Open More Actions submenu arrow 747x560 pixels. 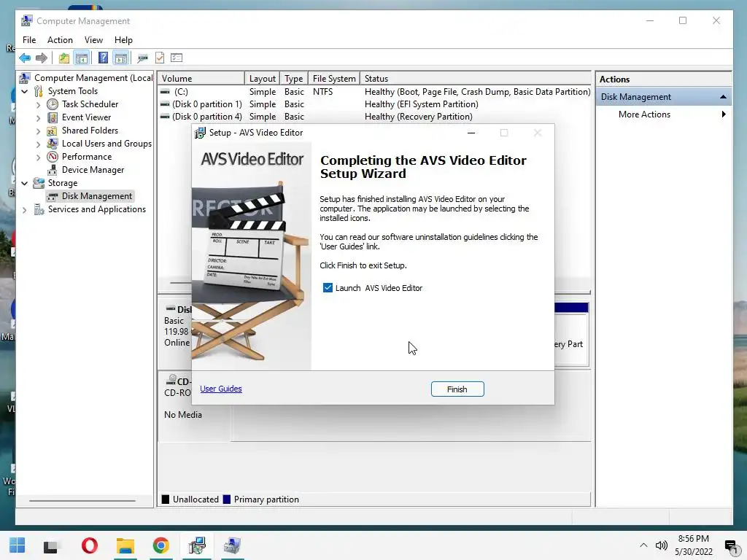tap(724, 114)
